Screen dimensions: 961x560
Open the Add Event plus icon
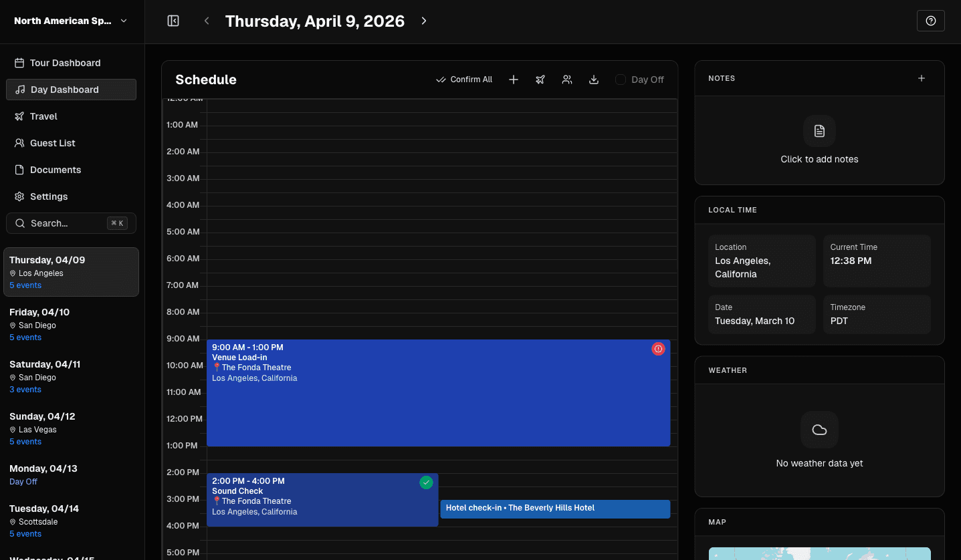[514, 79]
